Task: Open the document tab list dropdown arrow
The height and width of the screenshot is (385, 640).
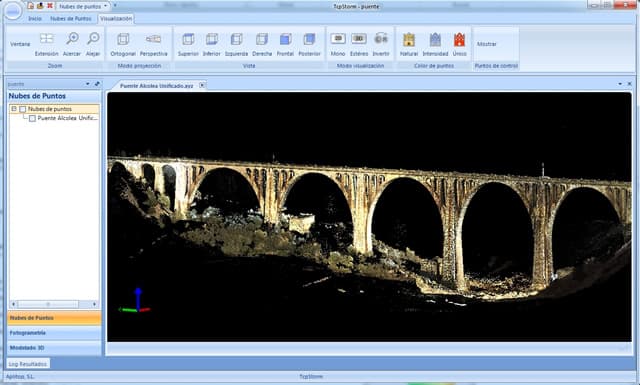Action: point(620,84)
